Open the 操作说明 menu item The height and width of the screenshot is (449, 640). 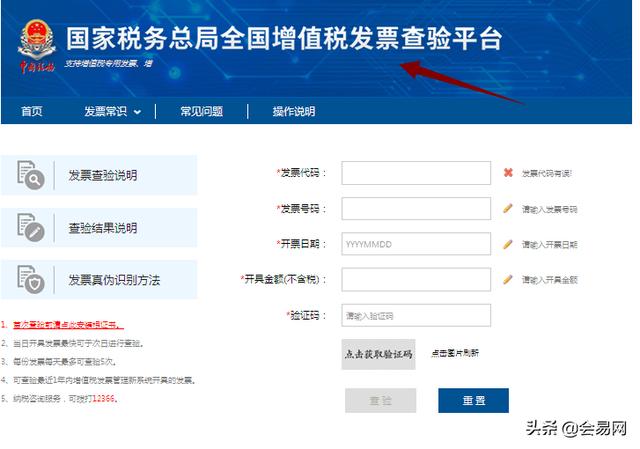(293, 111)
